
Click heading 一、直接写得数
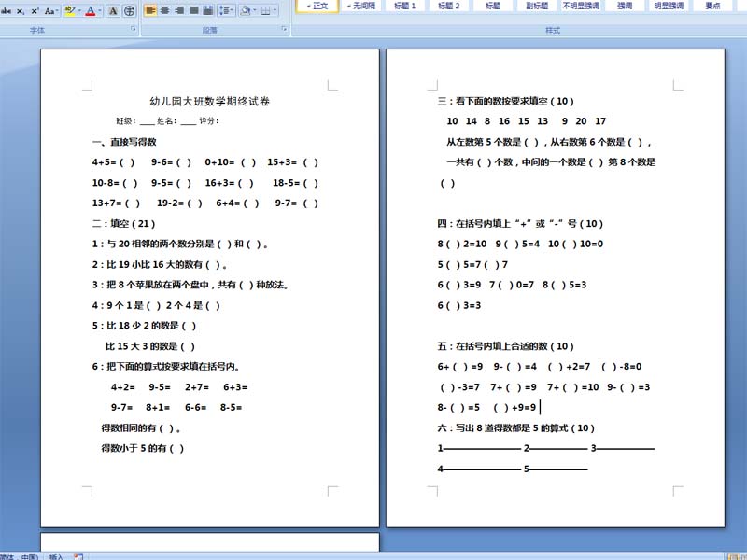point(124,142)
